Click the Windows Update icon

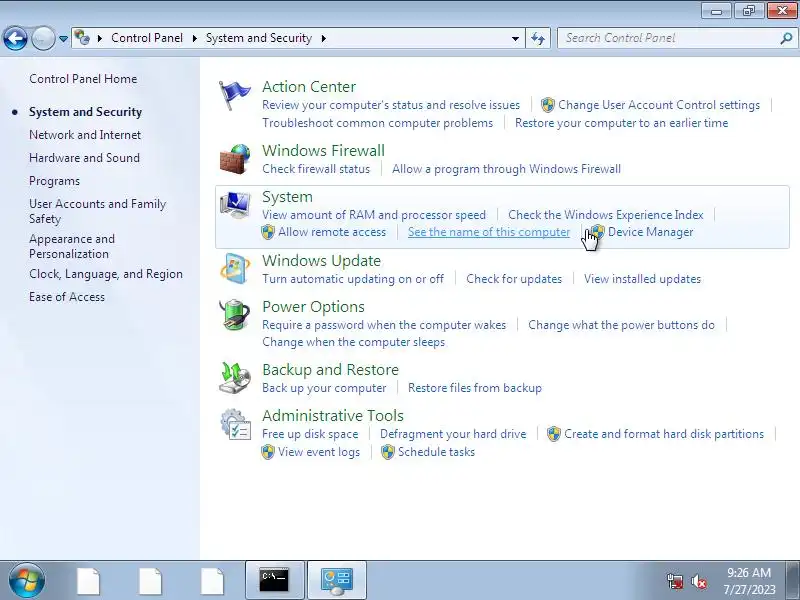tap(235, 268)
